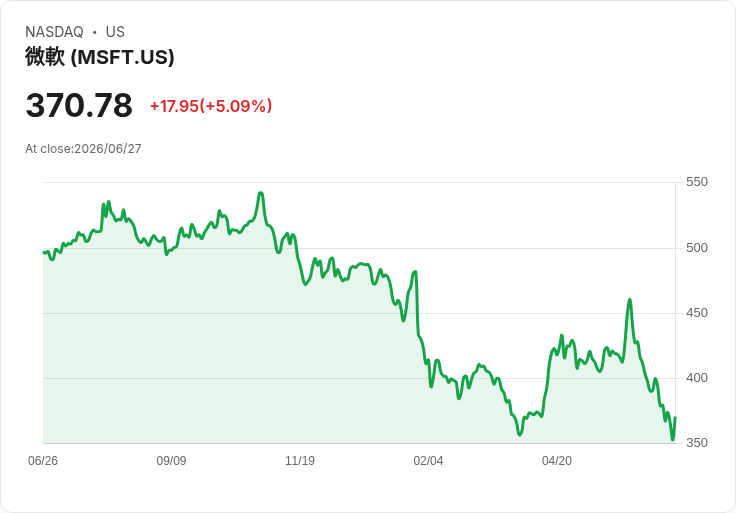The width and height of the screenshot is (736, 513).
Task: Click the sharp spike peak near 460
Action: [x=629, y=299]
